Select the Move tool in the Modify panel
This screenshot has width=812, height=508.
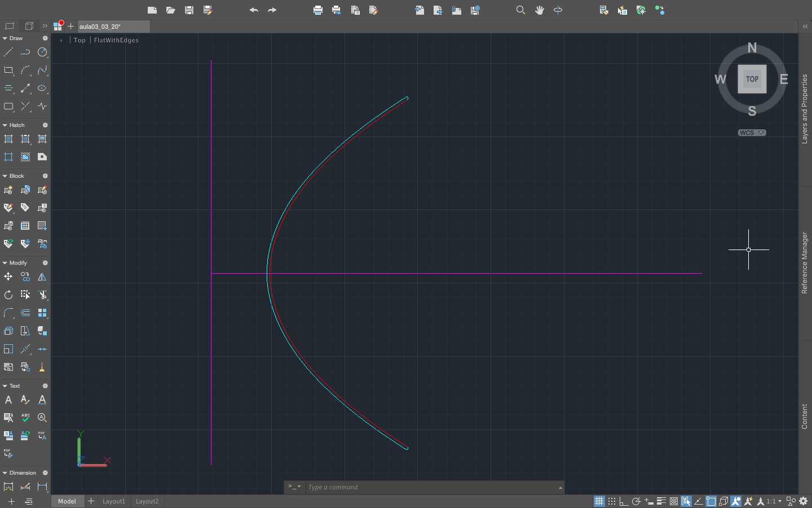click(8, 277)
